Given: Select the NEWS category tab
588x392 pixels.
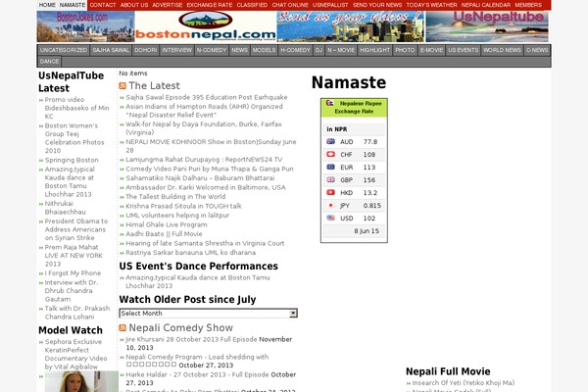Looking at the screenshot, I should 239,50.
